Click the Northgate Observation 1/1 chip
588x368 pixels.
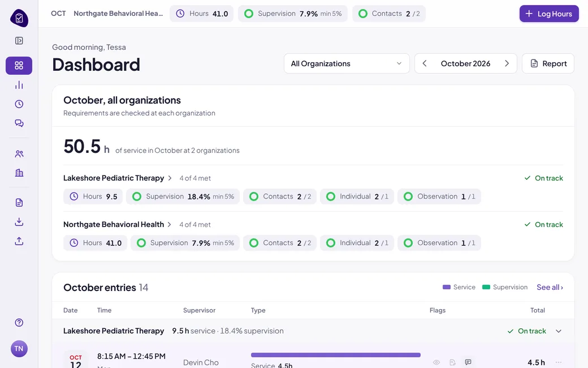439,243
